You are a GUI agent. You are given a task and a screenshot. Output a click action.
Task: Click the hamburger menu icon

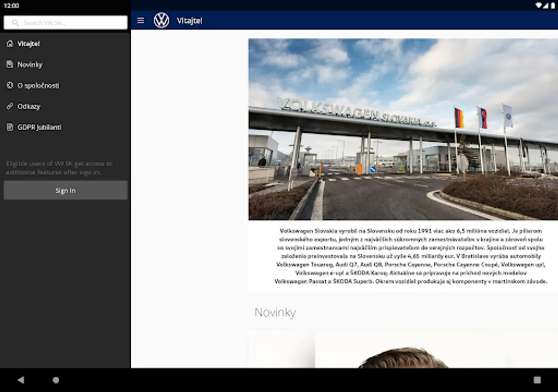pyautogui.click(x=140, y=20)
